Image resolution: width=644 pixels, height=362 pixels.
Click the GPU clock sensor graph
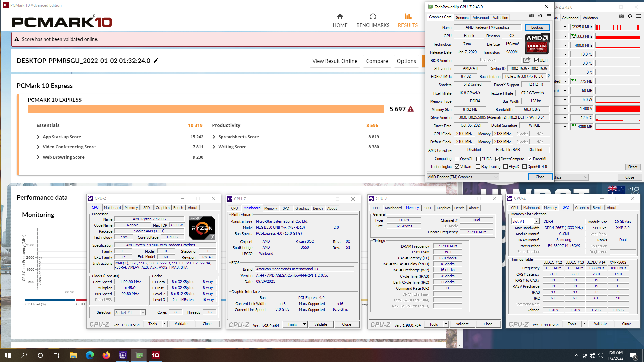pyautogui.click(x=618, y=27)
